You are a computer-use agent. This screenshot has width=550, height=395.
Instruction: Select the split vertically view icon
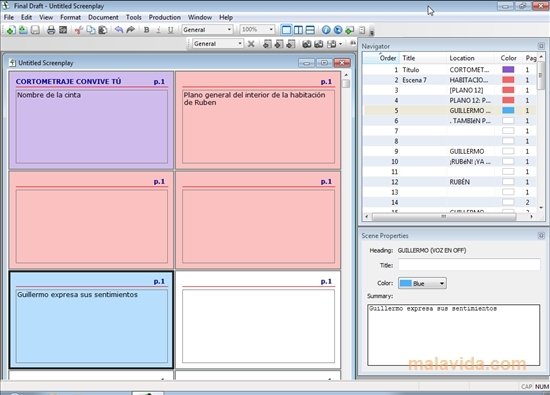click(x=299, y=30)
